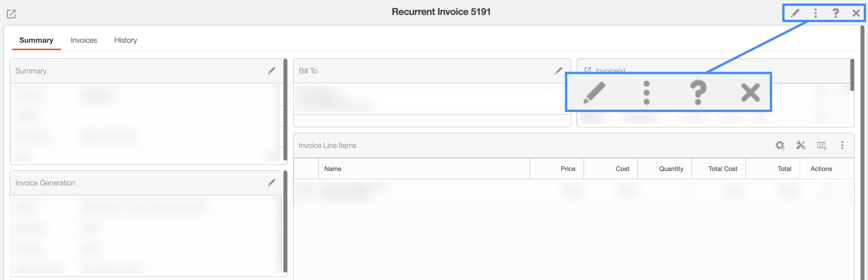868x280 pixels.
Task: Open the invoice in a new window
Action: tap(11, 14)
